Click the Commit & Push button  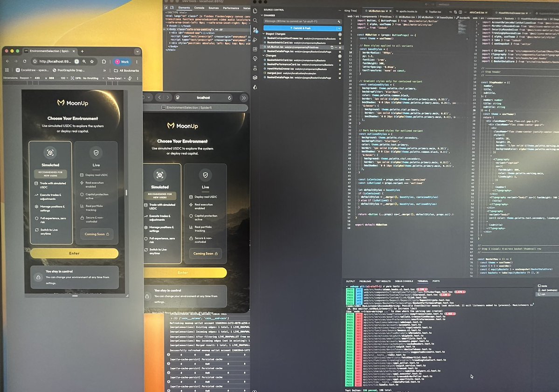(300, 28)
